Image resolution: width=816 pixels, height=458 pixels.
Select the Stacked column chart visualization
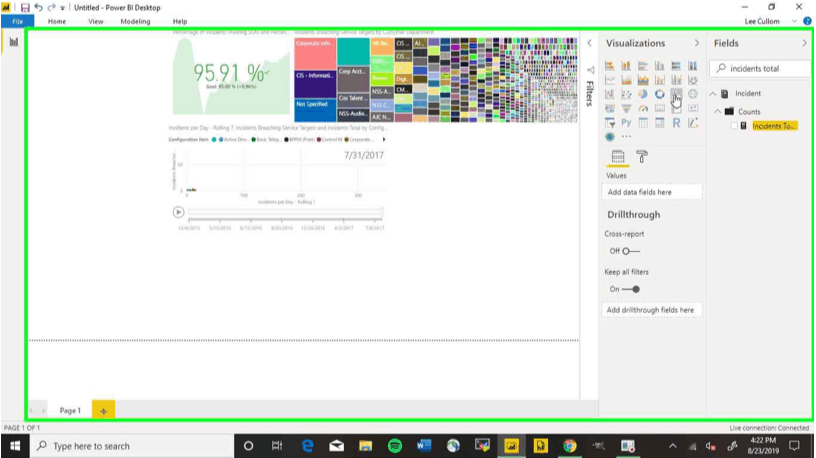click(626, 66)
